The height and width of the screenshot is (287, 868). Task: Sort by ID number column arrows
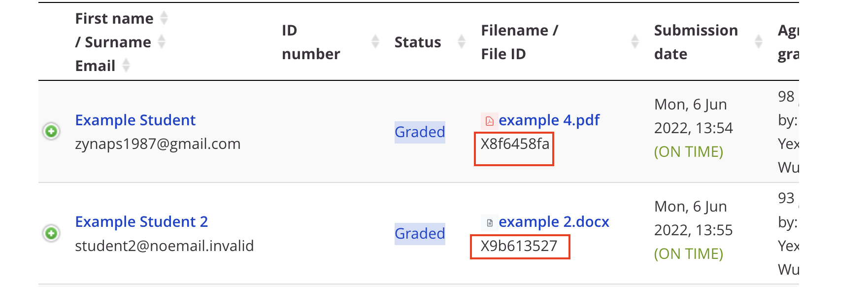pyautogui.click(x=375, y=42)
